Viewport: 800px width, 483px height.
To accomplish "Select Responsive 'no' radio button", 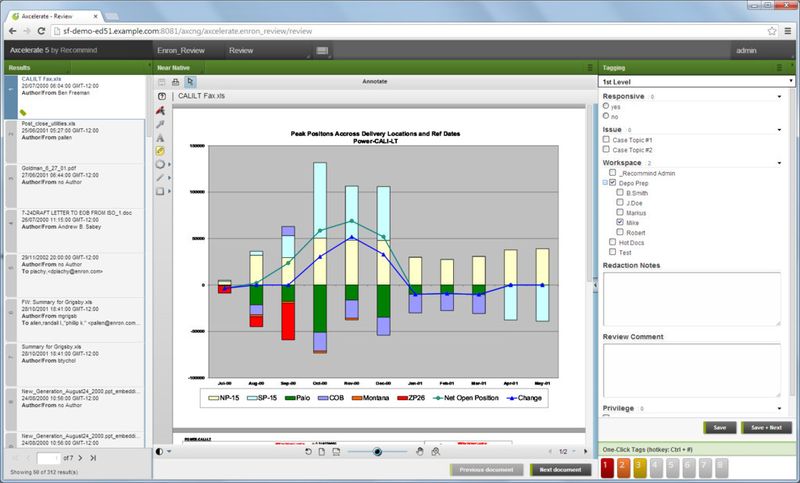I will [x=606, y=116].
